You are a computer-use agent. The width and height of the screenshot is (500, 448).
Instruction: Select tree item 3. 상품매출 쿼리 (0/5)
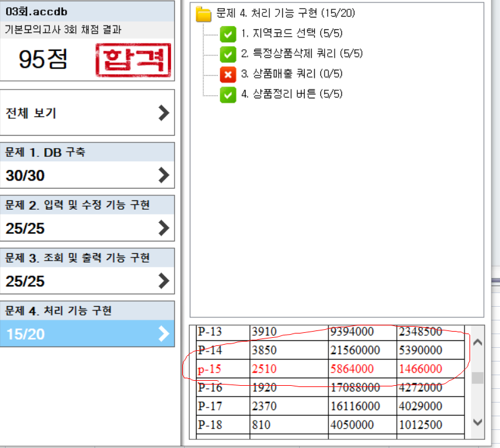pyautogui.click(x=290, y=74)
